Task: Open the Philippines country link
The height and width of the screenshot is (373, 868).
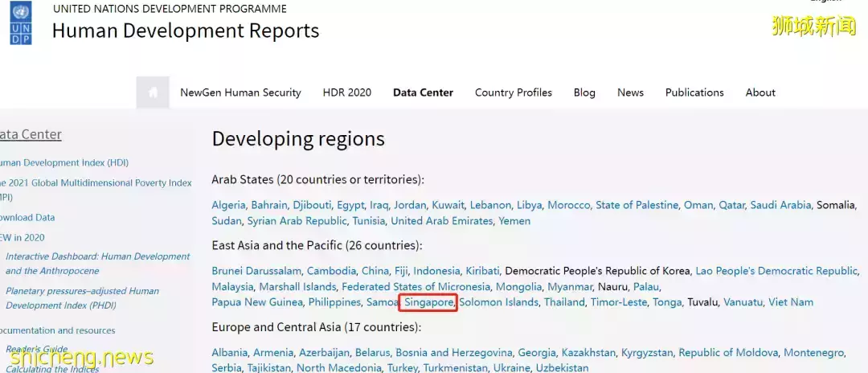Action: click(x=334, y=302)
